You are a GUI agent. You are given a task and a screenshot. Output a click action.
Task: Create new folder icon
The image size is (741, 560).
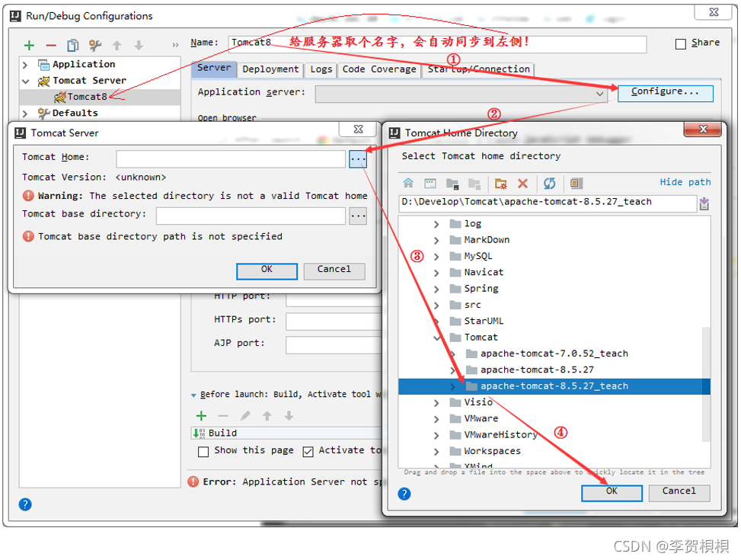(x=500, y=184)
